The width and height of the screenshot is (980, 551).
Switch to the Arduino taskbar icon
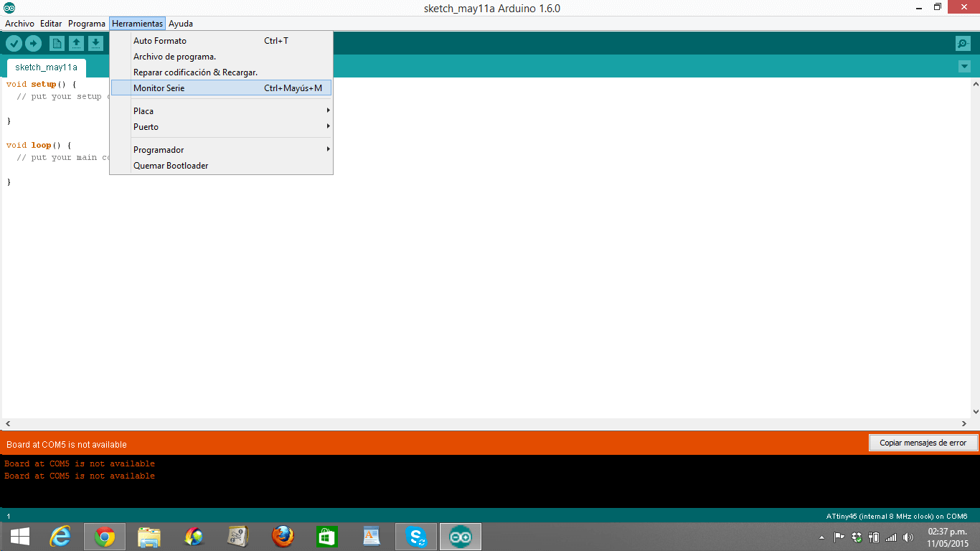point(461,537)
